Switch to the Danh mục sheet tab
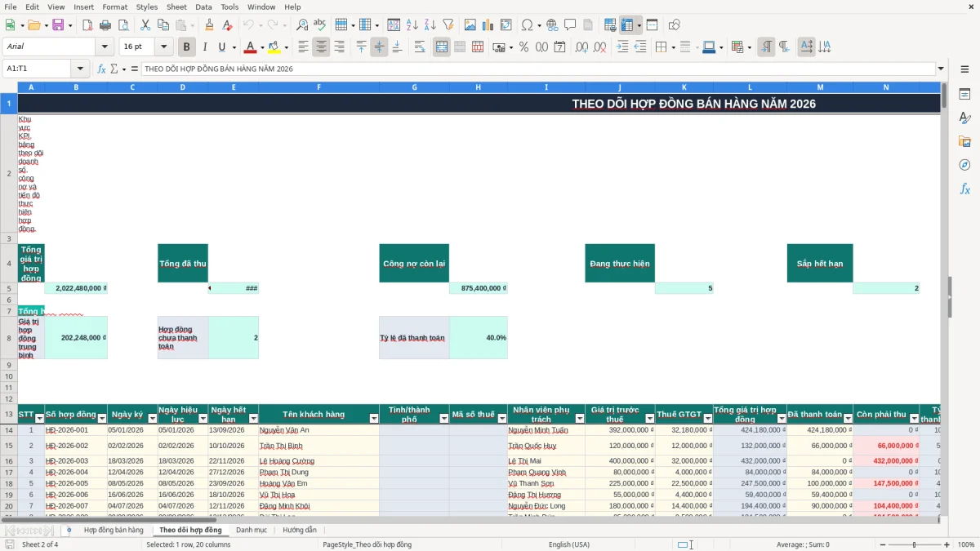Viewport: 980px width, 551px height. click(x=252, y=530)
